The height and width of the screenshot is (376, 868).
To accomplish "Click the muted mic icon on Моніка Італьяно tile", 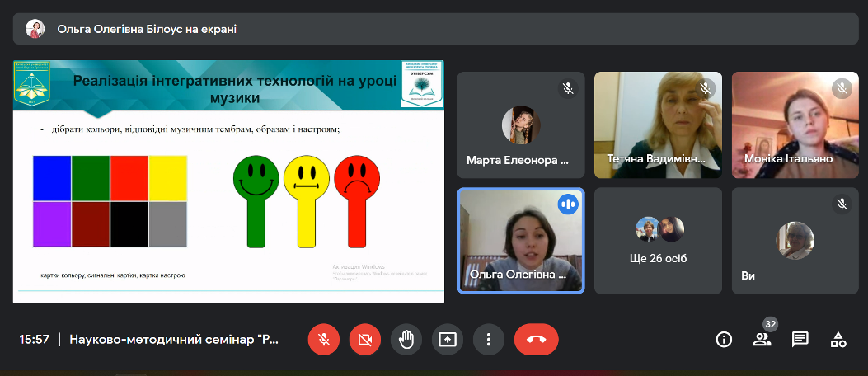I will tap(842, 88).
